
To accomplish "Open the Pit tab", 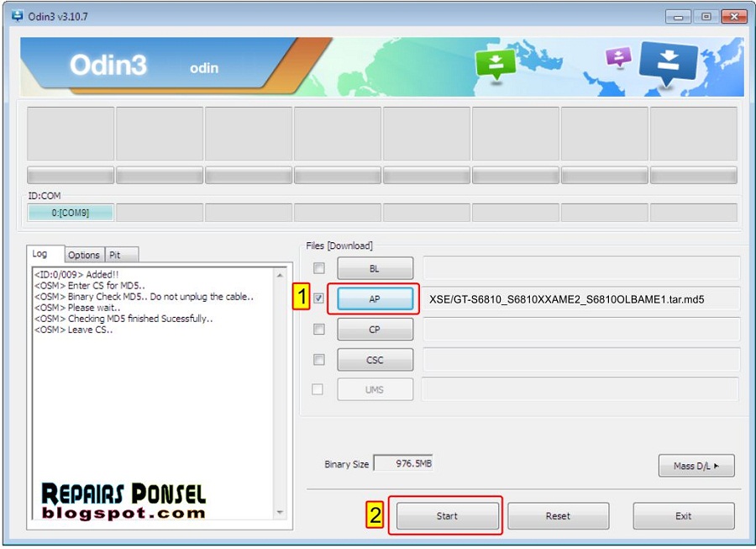I will coord(122,255).
